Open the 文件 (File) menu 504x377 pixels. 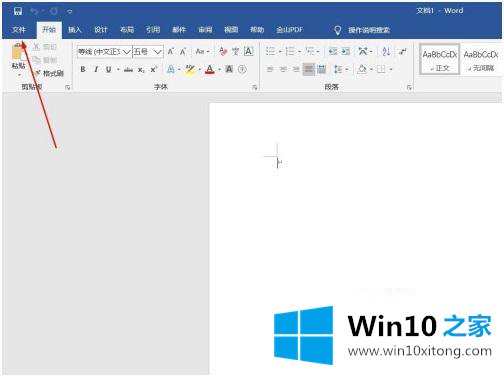coord(19,30)
